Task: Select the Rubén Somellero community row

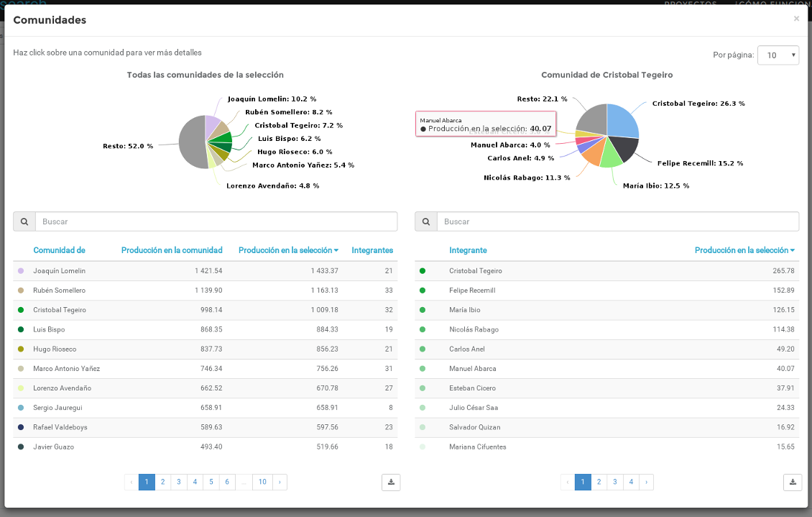Action: [x=60, y=290]
